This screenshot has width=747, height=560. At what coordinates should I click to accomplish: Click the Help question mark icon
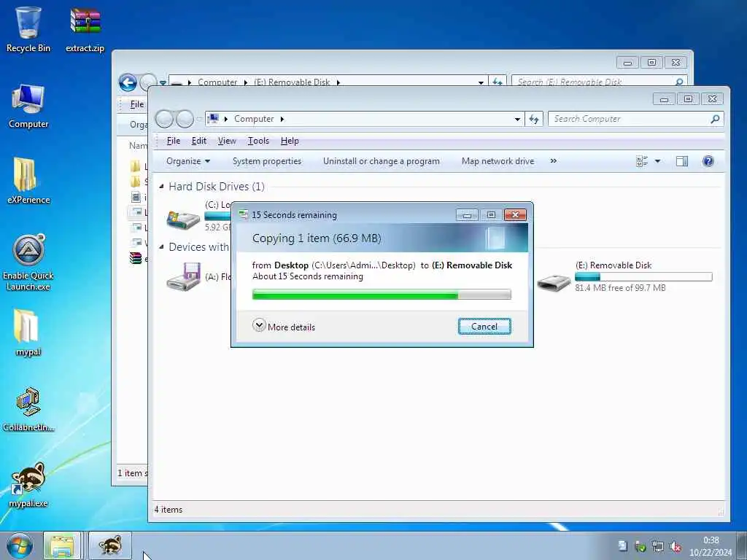[708, 161]
